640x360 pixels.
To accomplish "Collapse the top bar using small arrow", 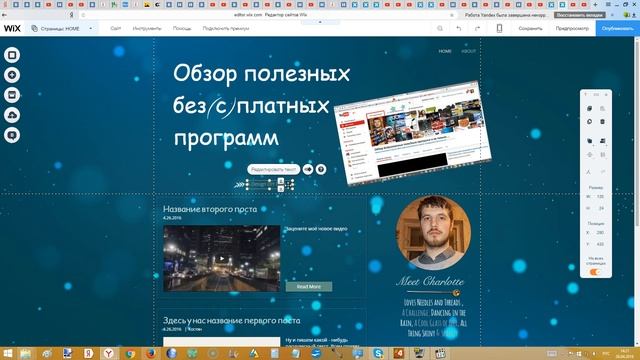I will [x=320, y=22].
